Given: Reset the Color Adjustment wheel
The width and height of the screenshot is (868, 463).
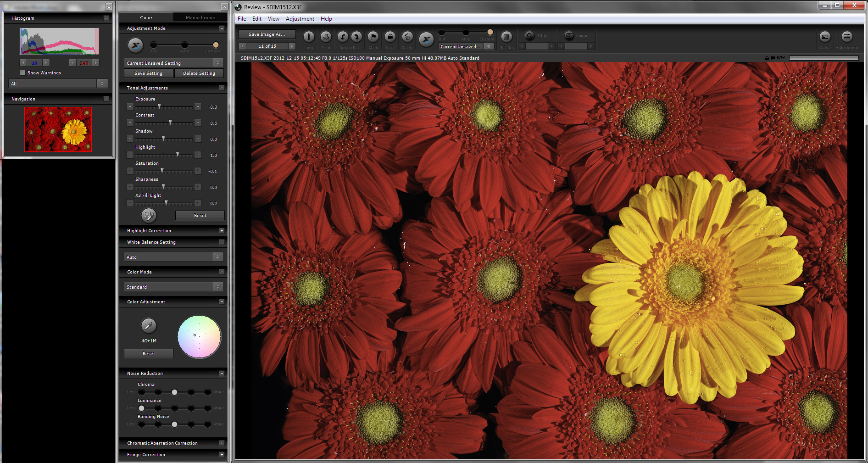Looking at the screenshot, I should click(149, 354).
